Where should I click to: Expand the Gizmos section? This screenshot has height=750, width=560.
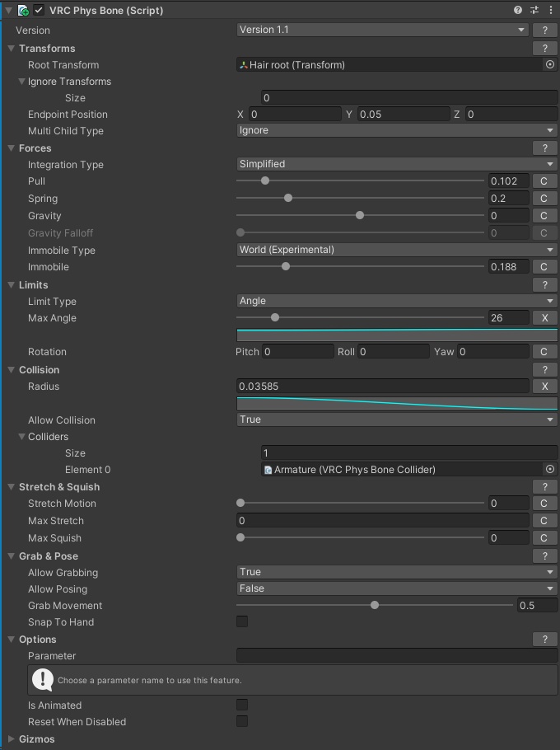click(12, 739)
